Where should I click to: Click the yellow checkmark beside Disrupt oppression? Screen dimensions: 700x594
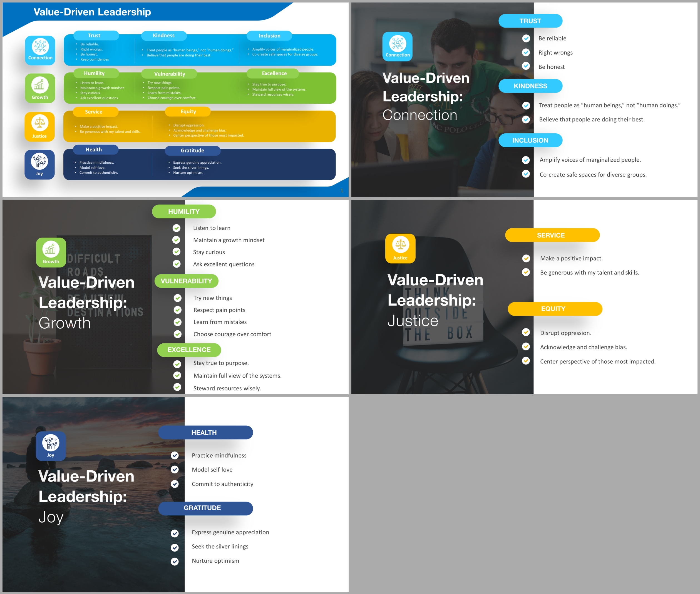(526, 332)
